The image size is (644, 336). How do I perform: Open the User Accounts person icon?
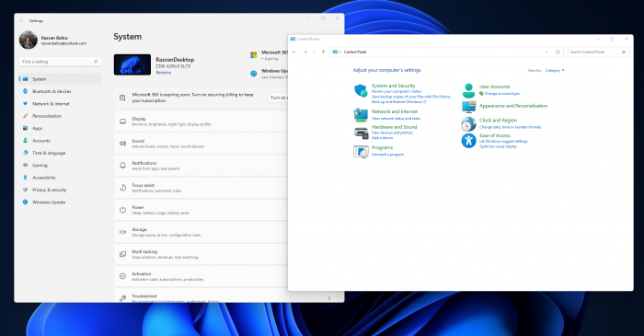468,90
